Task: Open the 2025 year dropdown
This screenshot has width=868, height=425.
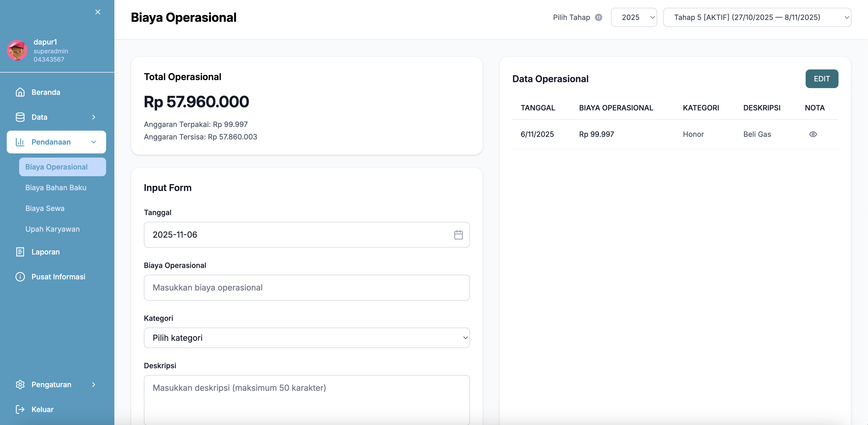Action: pos(634,18)
